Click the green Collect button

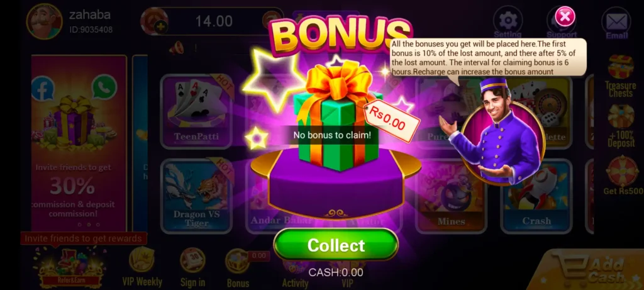(336, 245)
